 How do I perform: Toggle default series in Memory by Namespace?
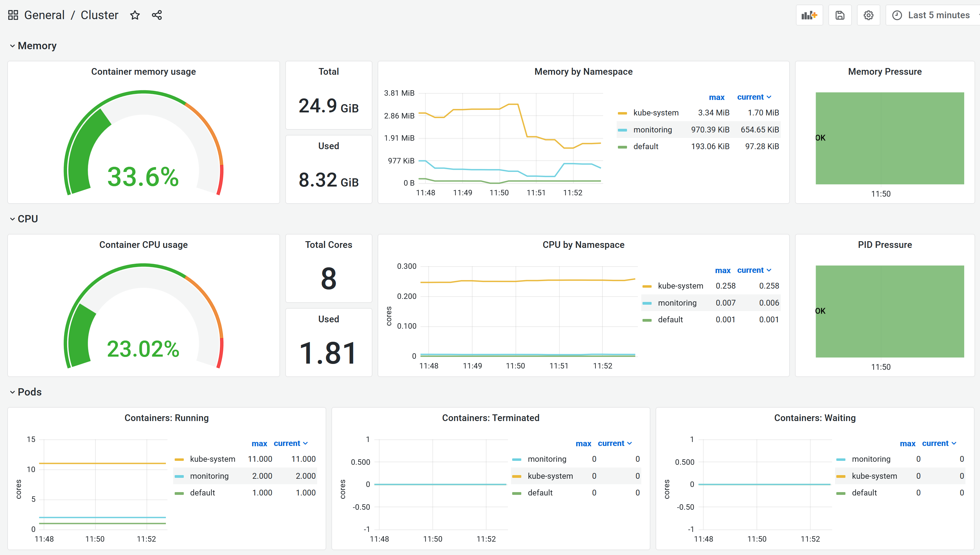tap(646, 146)
